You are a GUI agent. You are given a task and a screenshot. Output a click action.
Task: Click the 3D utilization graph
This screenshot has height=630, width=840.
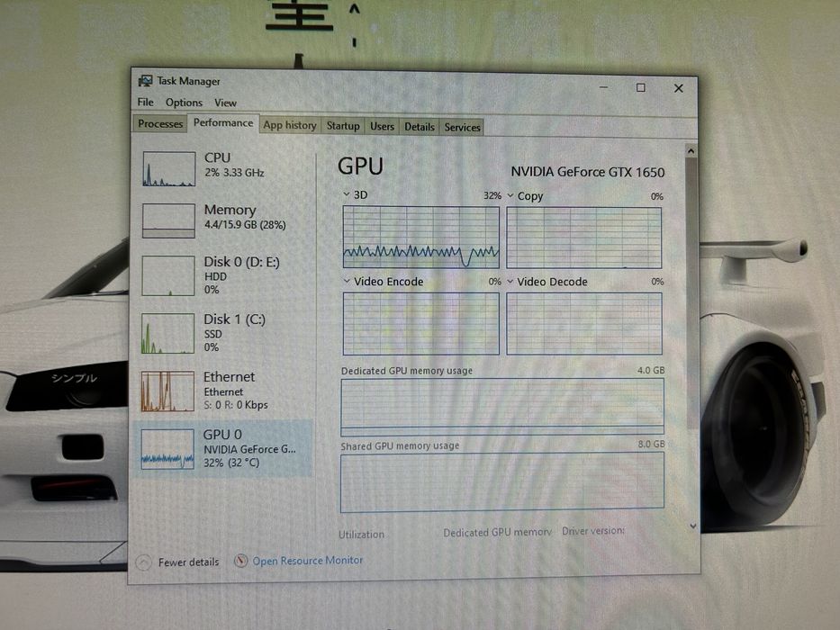[421, 237]
